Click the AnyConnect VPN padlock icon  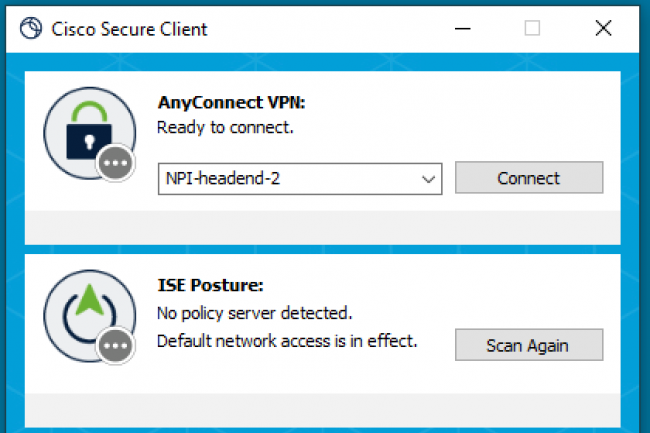point(82,131)
